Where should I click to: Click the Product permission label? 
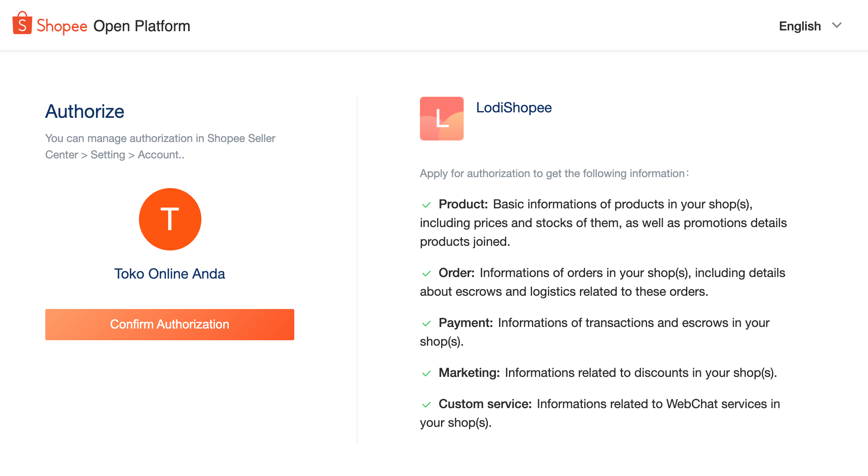[463, 204]
